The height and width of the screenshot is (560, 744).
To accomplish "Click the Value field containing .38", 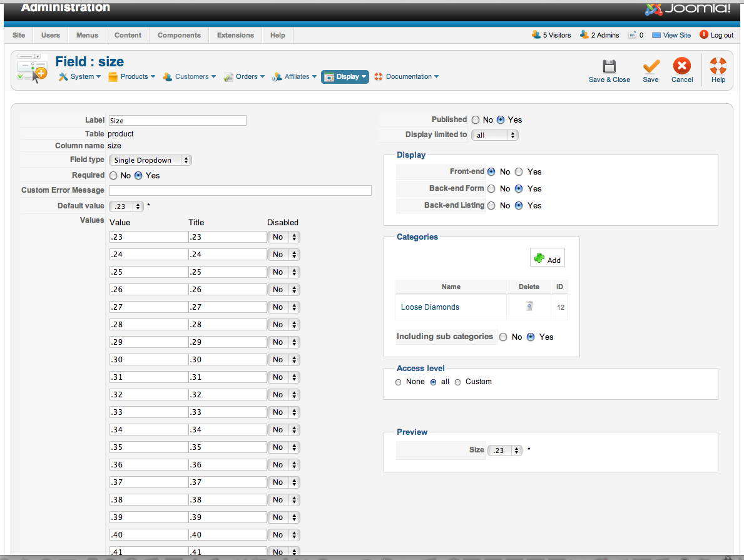I will (148, 500).
